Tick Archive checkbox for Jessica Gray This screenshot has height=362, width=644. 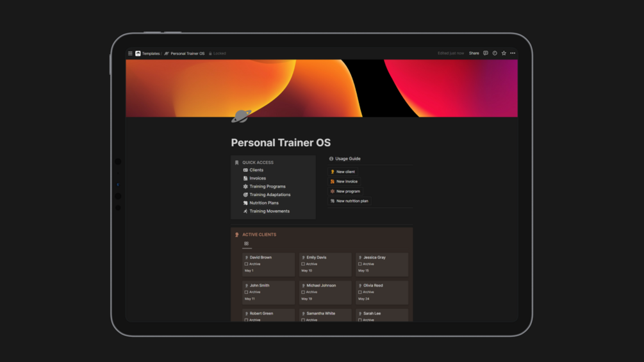pyautogui.click(x=359, y=264)
